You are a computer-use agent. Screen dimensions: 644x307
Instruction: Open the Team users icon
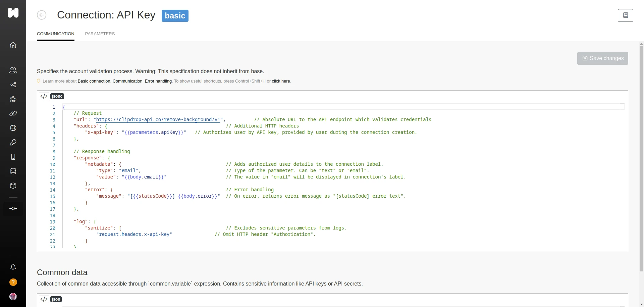[13, 70]
